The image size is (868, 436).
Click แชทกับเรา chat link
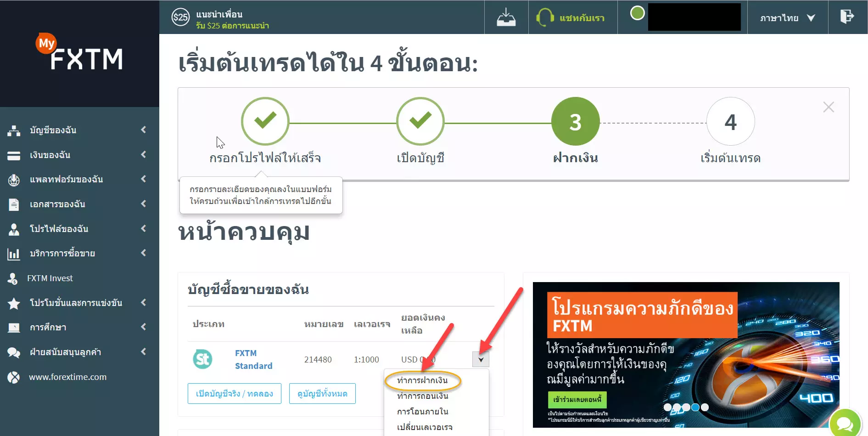pos(582,18)
